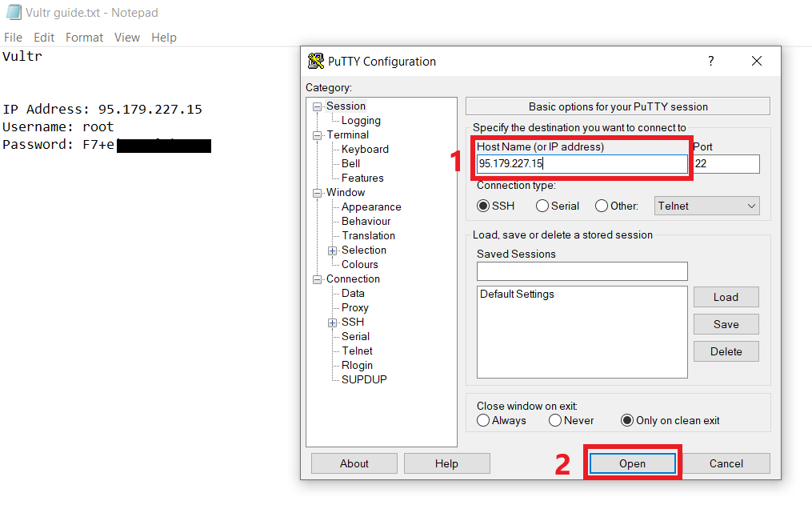Select Connection category in tree

[x=353, y=279]
